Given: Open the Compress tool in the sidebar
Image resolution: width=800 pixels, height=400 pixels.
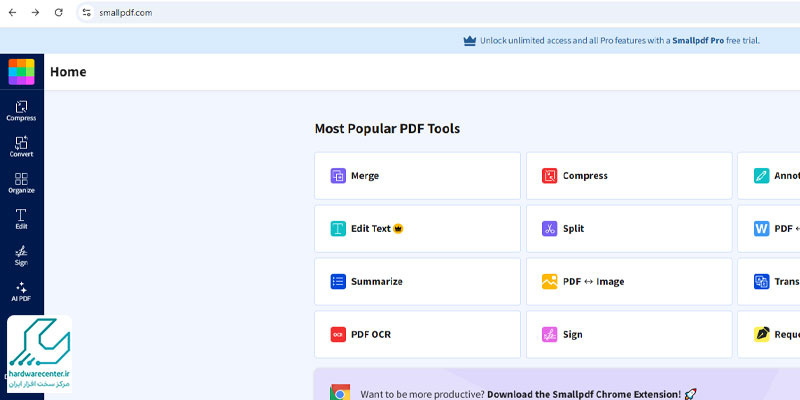Looking at the screenshot, I should coord(21,111).
